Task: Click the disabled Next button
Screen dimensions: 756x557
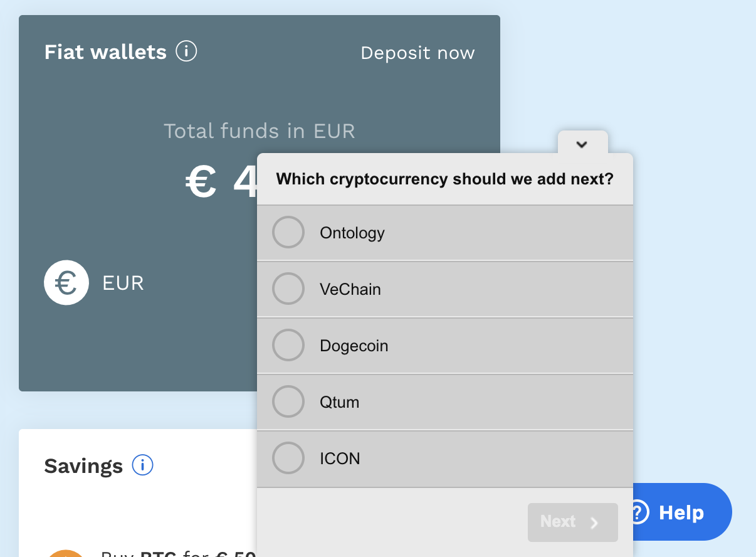Action: coord(573,523)
